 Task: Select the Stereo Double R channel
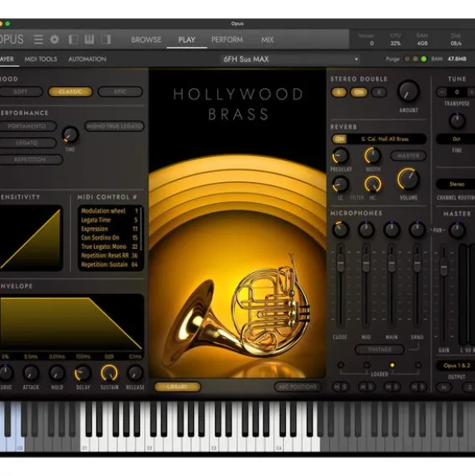tap(378, 93)
